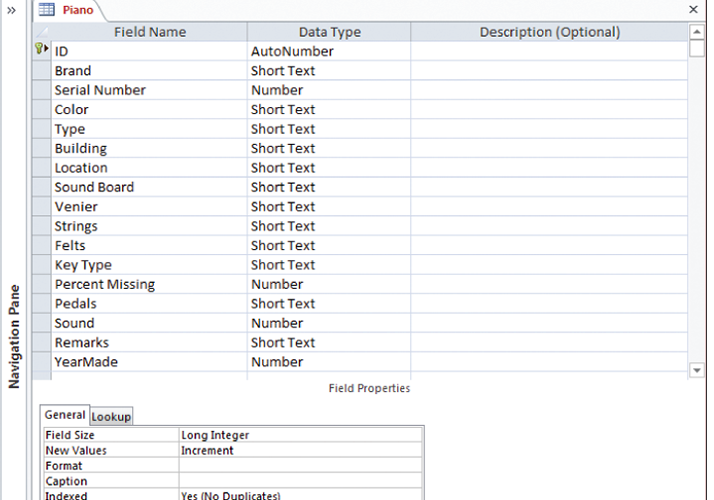
Task: Open the data type cell for Color
Action: click(x=329, y=109)
